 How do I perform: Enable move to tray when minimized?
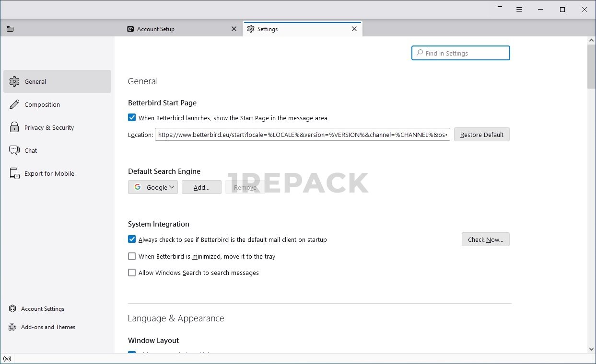tap(132, 256)
